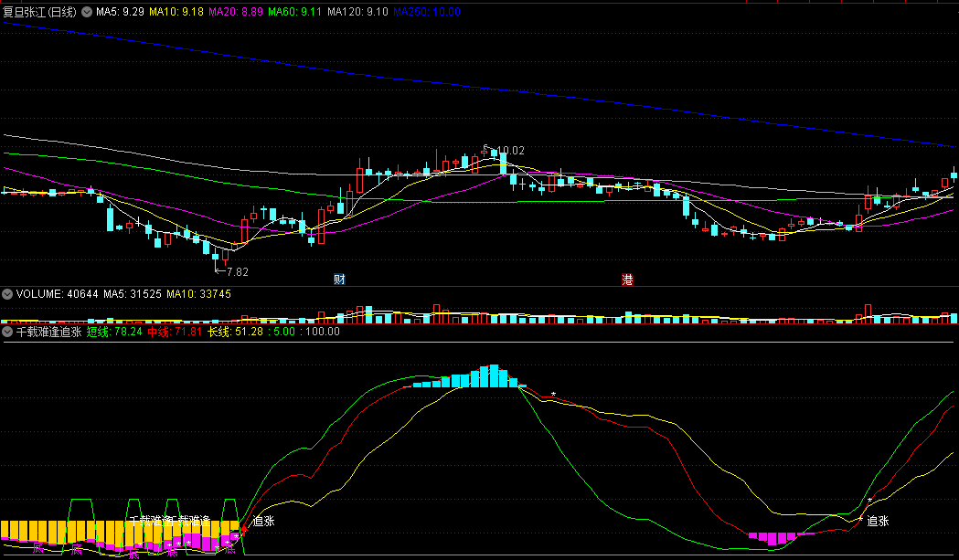Select the 长线: 51.28 value

pyautogui.click(x=235, y=332)
